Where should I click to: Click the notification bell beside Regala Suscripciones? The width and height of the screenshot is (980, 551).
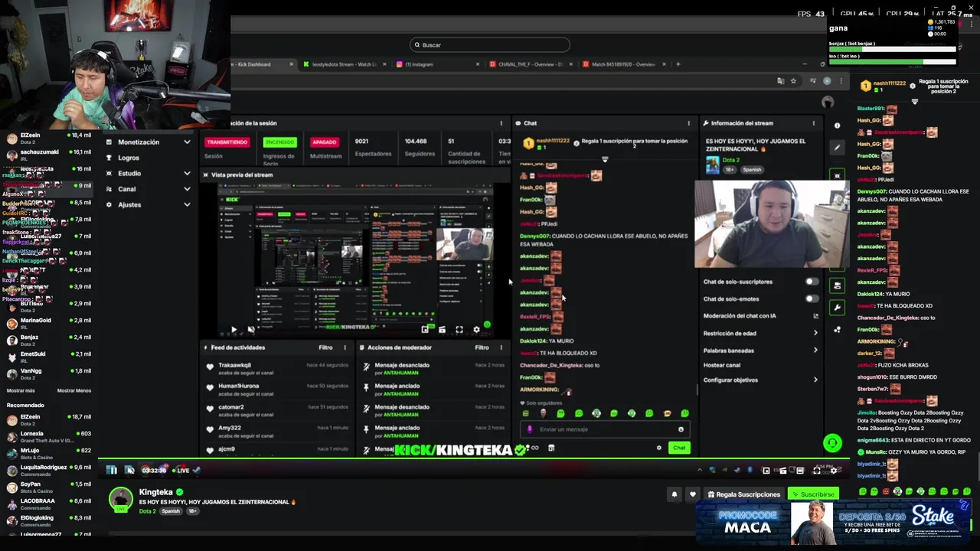[x=675, y=494]
